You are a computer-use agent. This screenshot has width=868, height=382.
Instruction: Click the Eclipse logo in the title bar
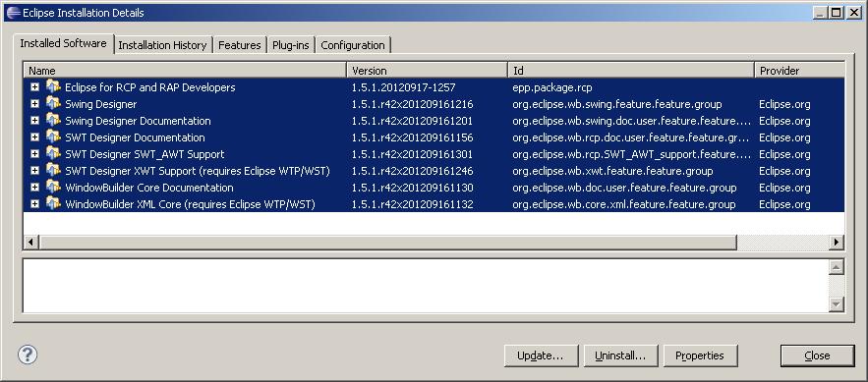14,12
